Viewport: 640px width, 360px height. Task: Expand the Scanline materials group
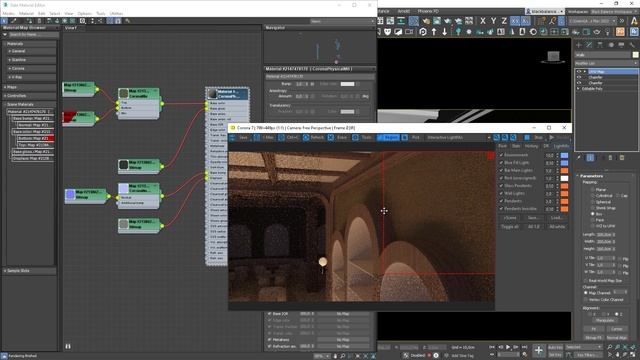coord(31,60)
